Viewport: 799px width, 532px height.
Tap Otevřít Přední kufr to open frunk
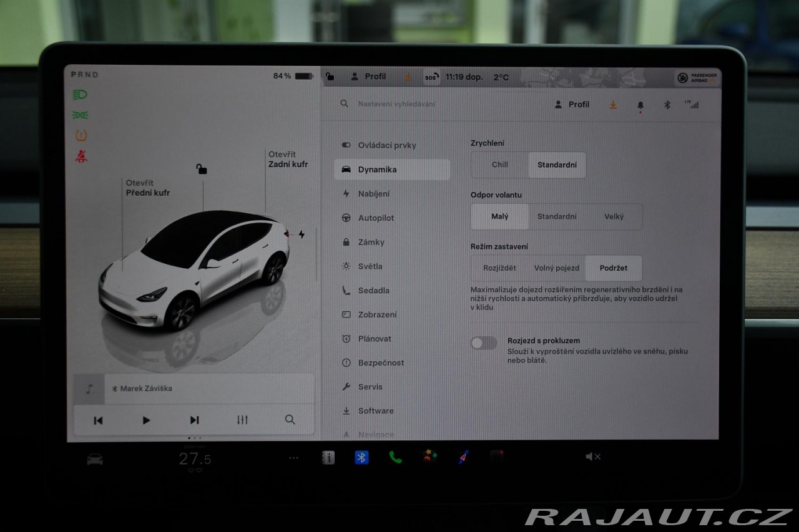tap(147, 188)
